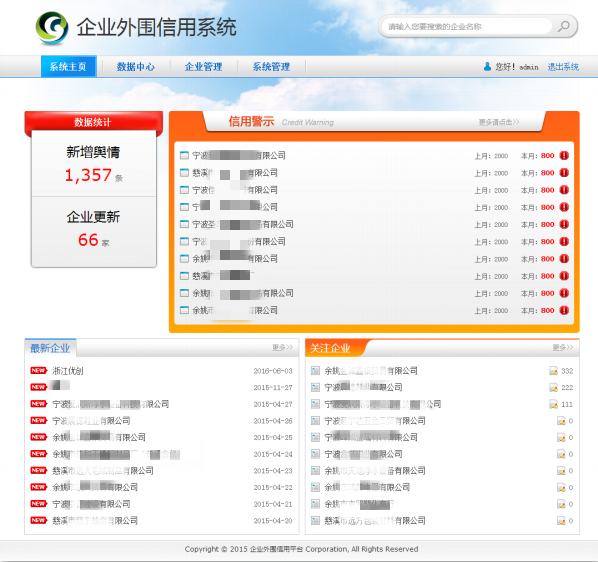Open 慈溪市远方包装材料有限公司 in 关注企业
Image resolution: width=598 pixels, height=562 pixels.
coord(375,520)
